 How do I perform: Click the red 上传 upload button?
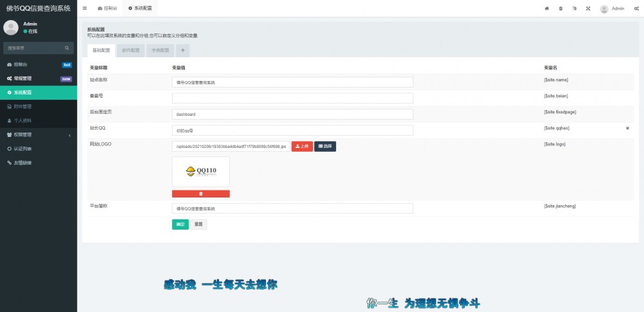coord(301,146)
